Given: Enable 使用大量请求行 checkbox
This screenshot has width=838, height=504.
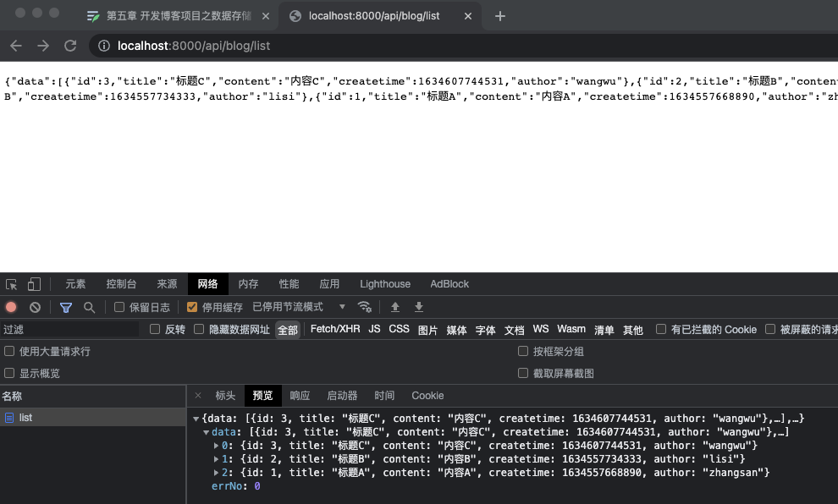Looking at the screenshot, I should (x=9, y=351).
